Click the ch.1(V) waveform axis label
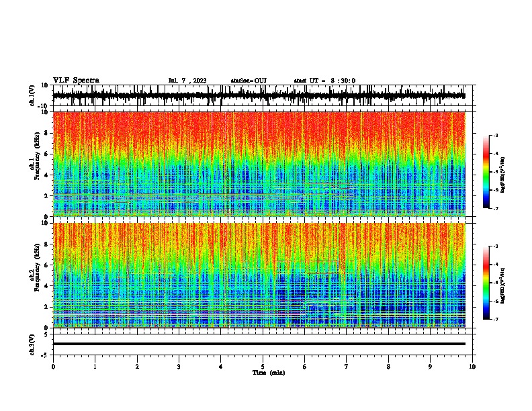The height and width of the screenshot is (411, 532). (x=32, y=95)
